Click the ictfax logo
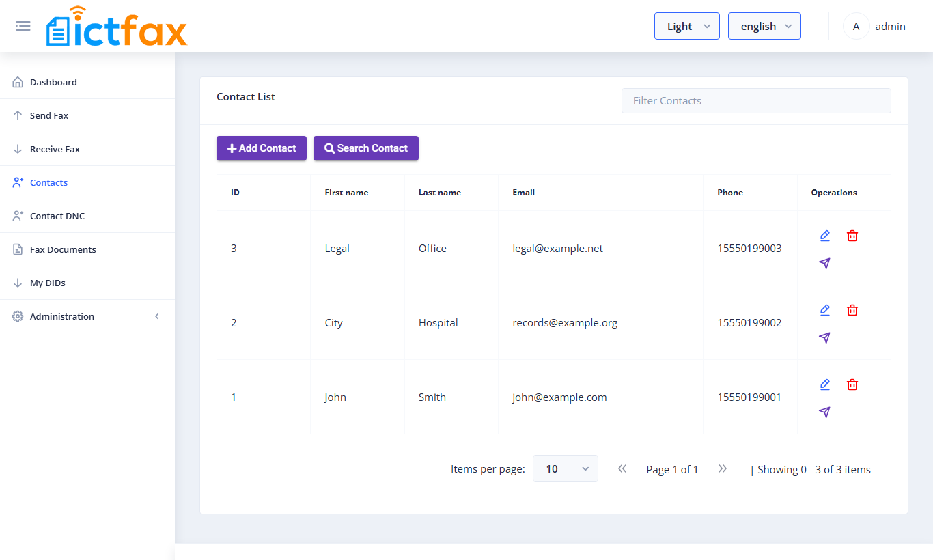Viewport: 933px width, 560px height. click(x=117, y=27)
